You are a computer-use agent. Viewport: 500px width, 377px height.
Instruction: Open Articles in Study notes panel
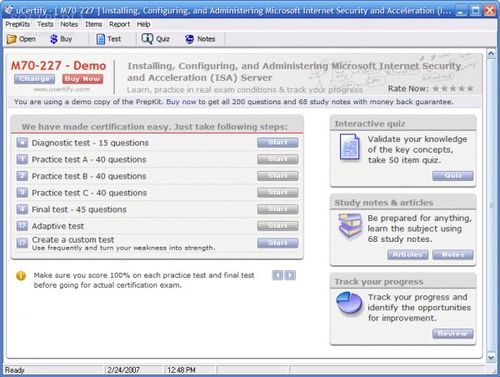pyautogui.click(x=408, y=255)
